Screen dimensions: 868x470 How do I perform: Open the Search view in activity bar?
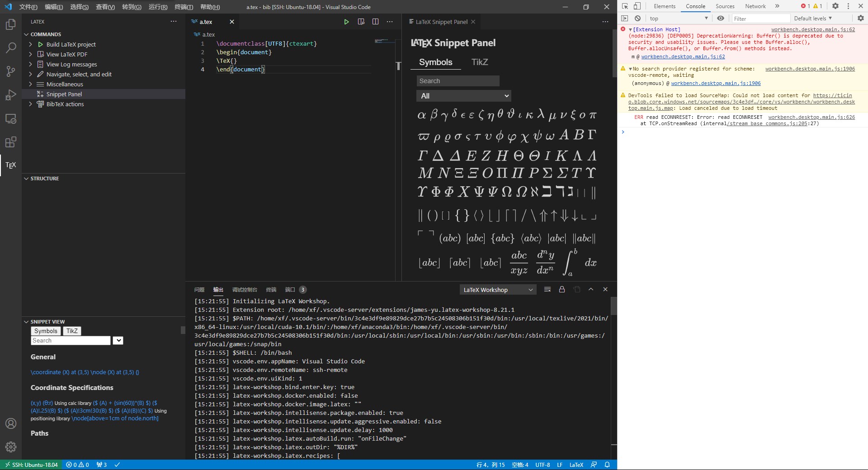coord(11,48)
